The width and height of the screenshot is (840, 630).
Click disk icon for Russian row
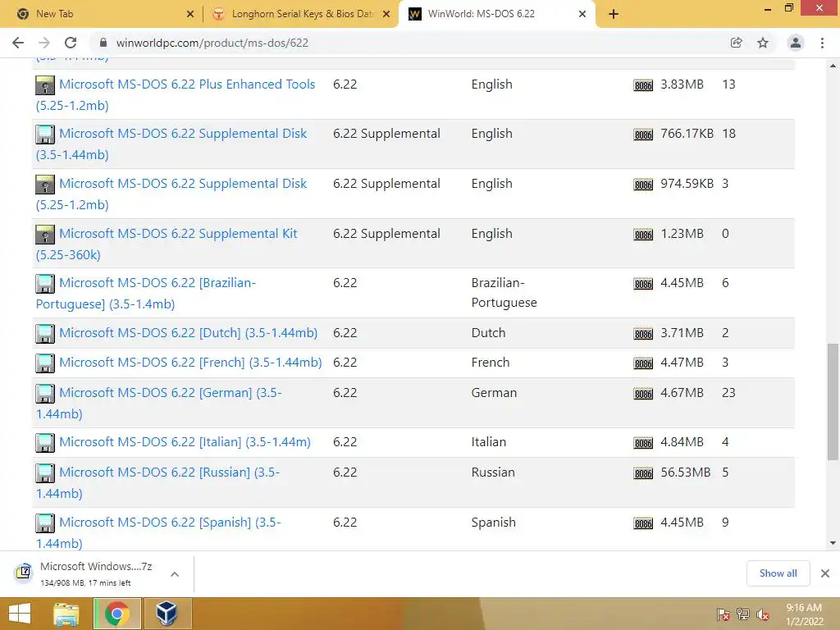[45, 473]
